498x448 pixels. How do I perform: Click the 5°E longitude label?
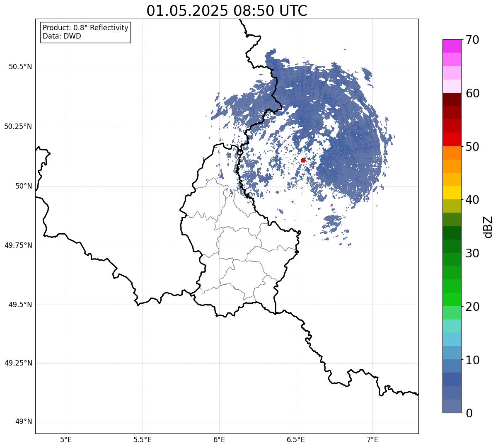click(x=66, y=439)
